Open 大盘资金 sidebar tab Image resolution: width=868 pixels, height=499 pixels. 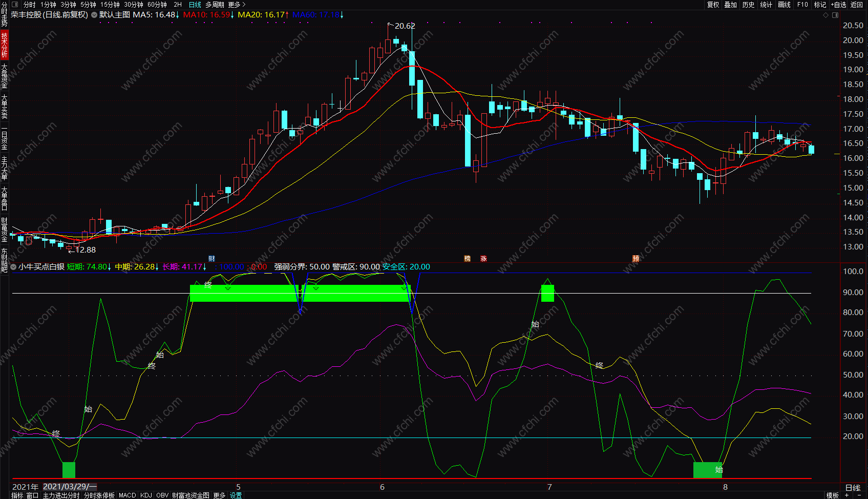tap(4, 76)
